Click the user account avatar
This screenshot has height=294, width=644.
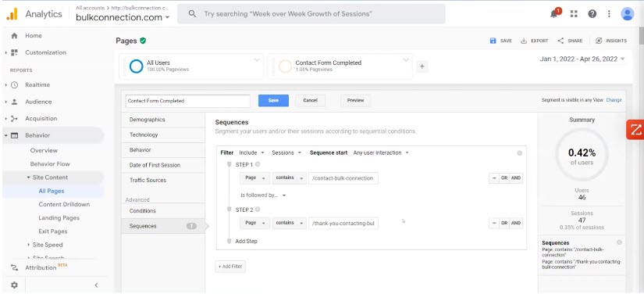pos(627,14)
